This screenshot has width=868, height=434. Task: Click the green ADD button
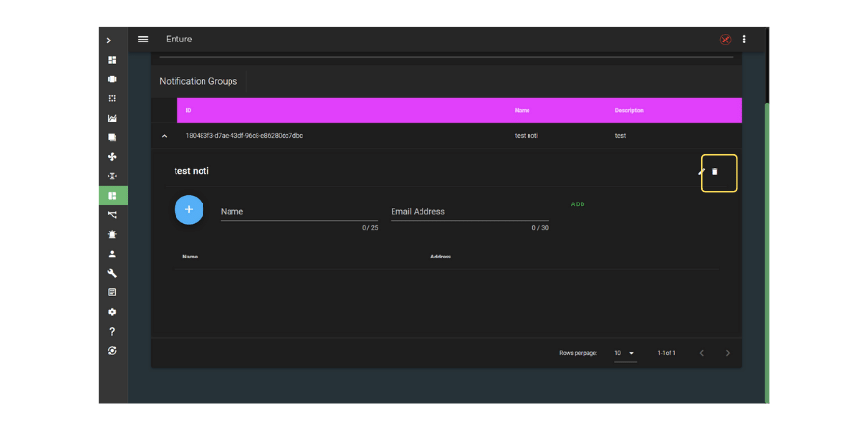pos(578,204)
